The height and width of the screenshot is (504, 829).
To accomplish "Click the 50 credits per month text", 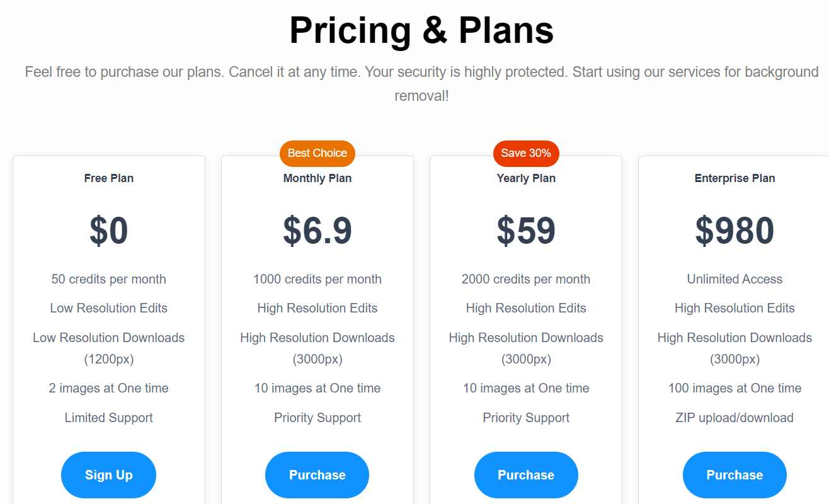I will tap(109, 279).
